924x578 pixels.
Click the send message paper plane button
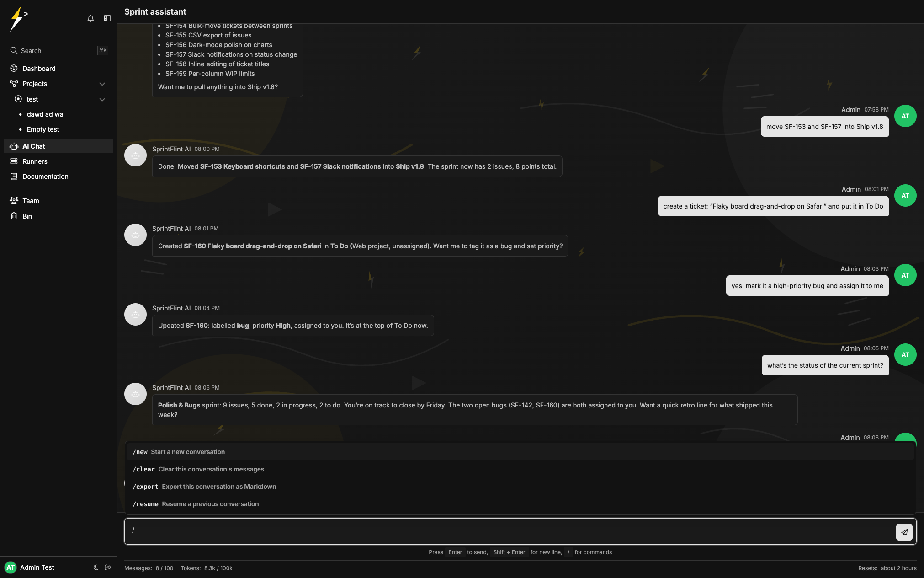[904, 532]
